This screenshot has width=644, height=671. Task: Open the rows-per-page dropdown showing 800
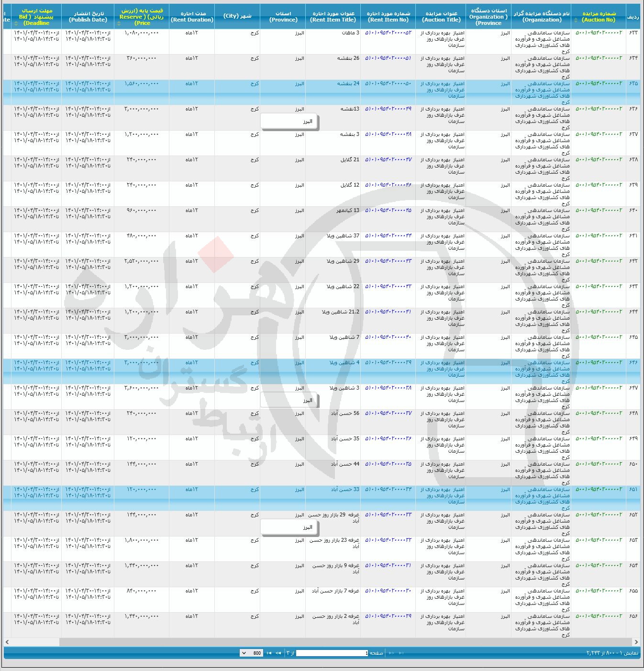coord(251,653)
